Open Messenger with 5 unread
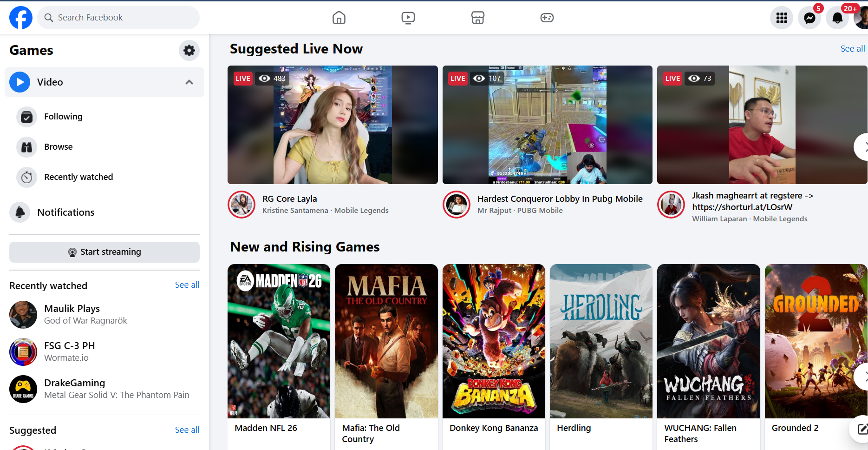The height and width of the screenshot is (450, 868). pyautogui.click(x=809, y=18)
